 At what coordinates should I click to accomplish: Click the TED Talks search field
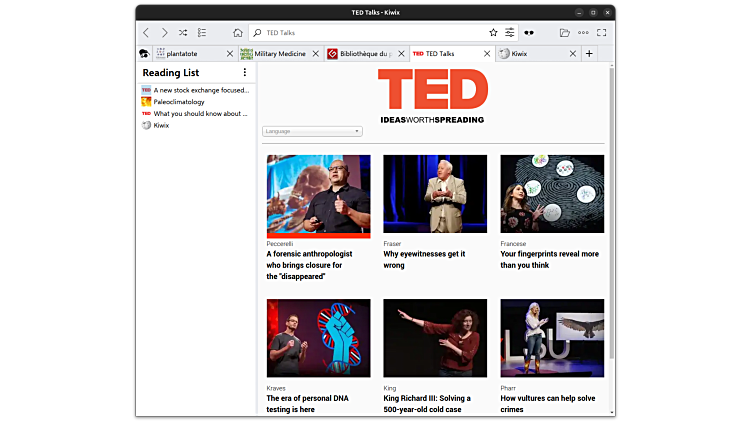tap(370, 32)
